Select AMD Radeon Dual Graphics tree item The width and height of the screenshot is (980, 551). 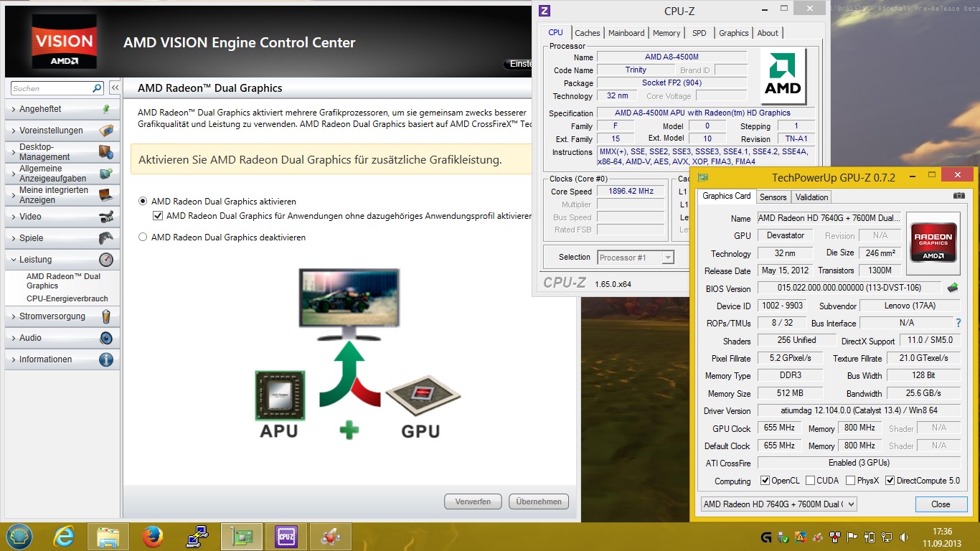[63, 281]
